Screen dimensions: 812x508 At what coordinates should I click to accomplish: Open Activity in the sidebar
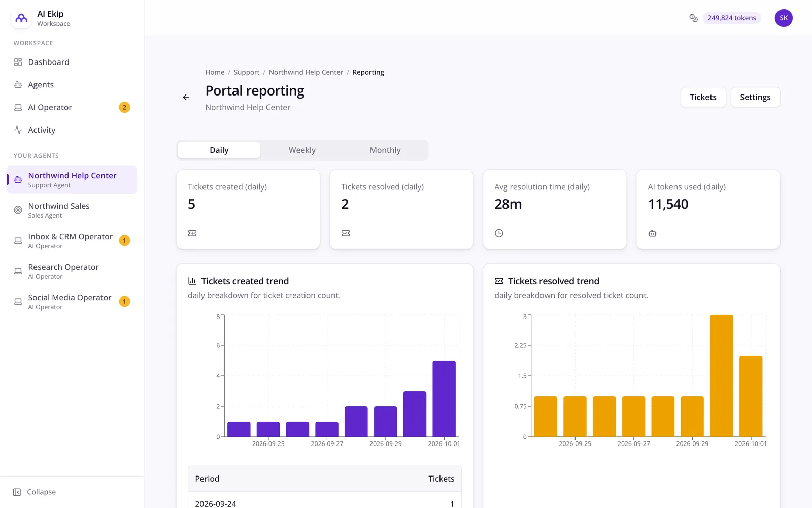pos(72,130)
